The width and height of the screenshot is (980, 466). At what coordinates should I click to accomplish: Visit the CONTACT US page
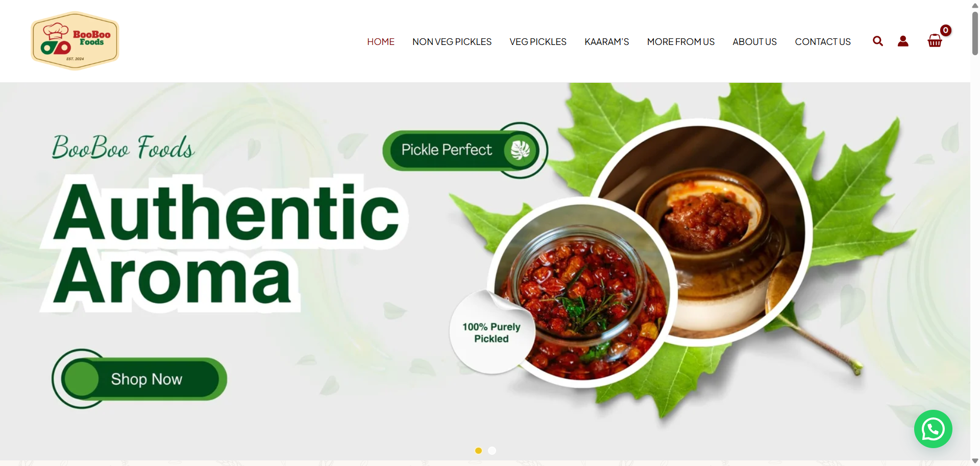coord(823,42)
